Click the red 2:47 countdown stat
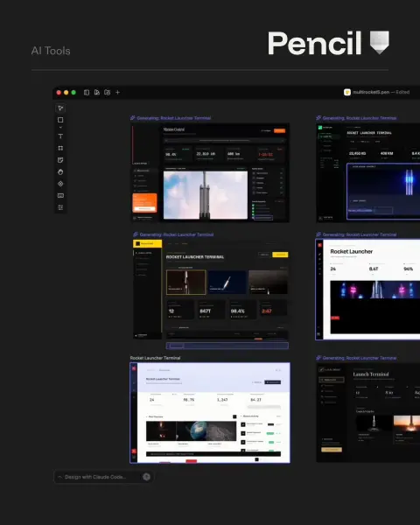The image size is (420, 525). pos(267,311)
